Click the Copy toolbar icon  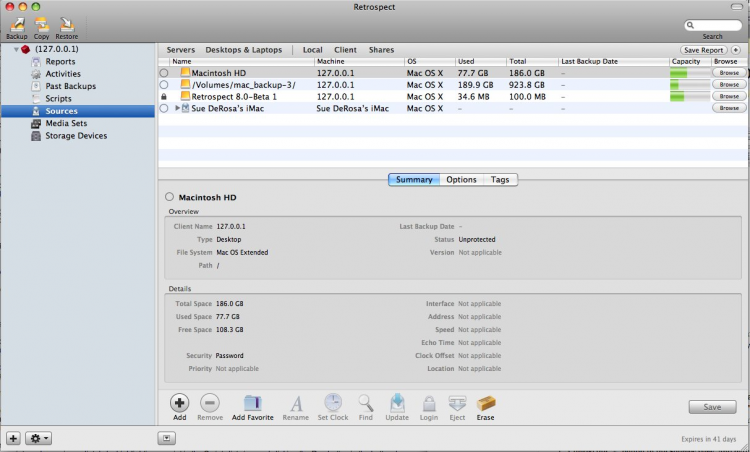click(41, 25)
